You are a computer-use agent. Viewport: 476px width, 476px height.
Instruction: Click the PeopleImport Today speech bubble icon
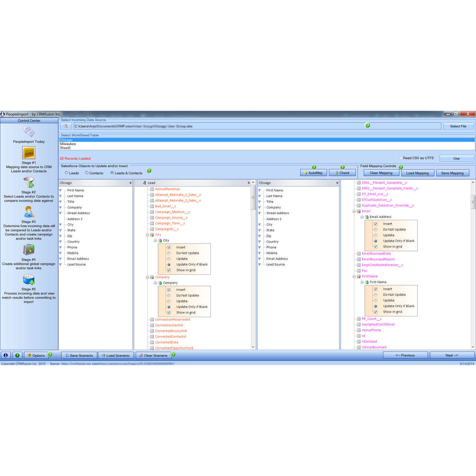pyautogui.click(x=29, y=132)
